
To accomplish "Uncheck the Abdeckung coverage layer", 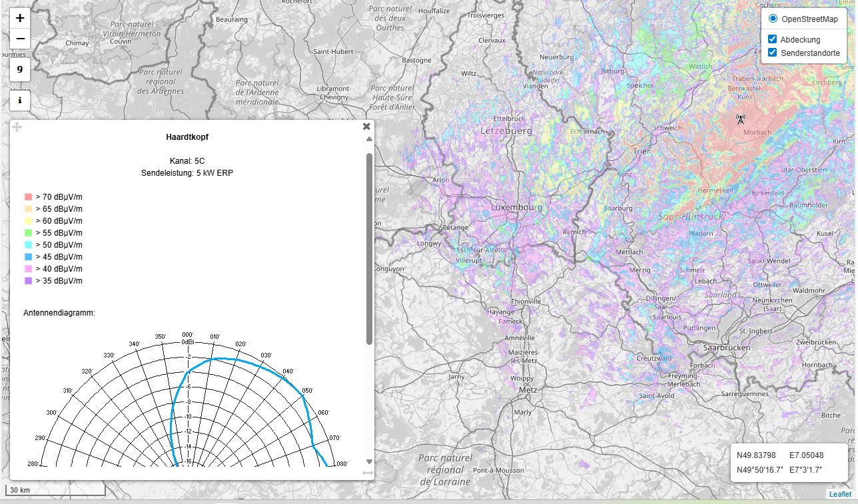I will click(x=773, y=39).
